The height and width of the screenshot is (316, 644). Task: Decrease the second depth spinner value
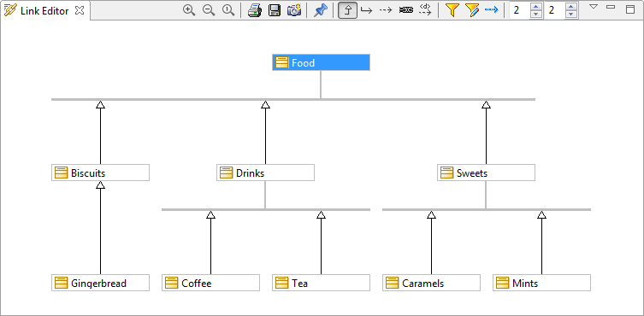[571, 14]
